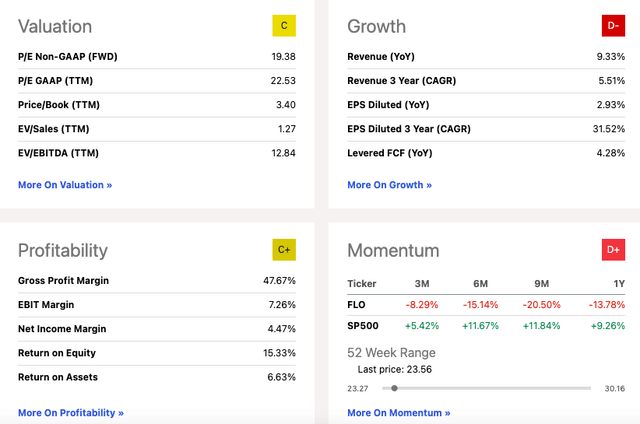This screenshot has height=424, width=640.
Task: Click the SP500 ticker row label
Action: [x=363, y=325]
